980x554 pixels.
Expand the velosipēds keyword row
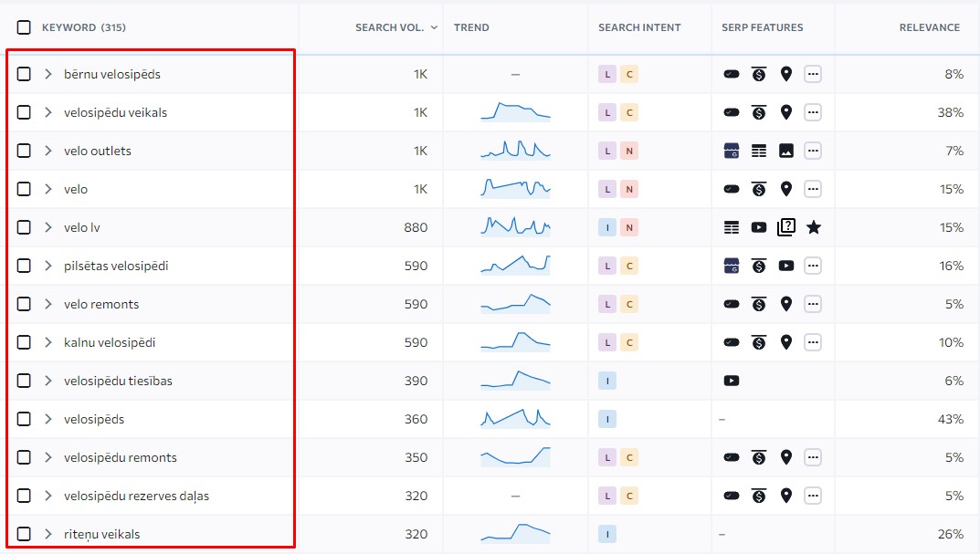[48, 419]
